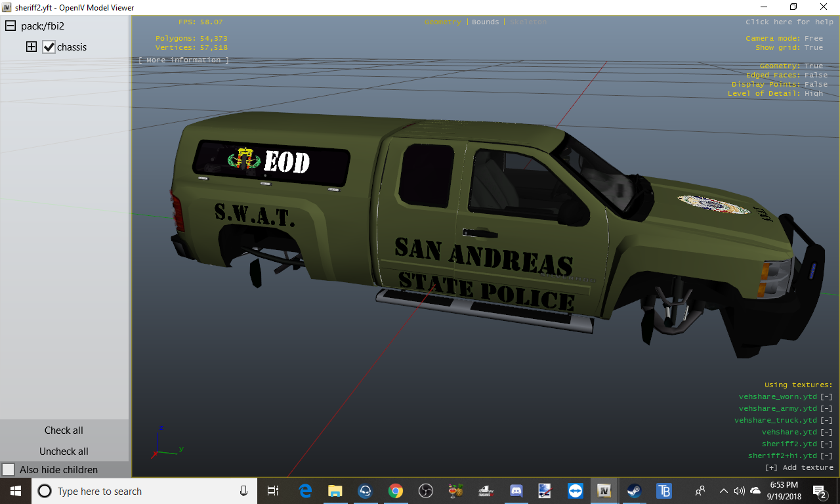Remove the vehshare_army.ytd texture
This screenshot has width=840, height=504.
826,409
